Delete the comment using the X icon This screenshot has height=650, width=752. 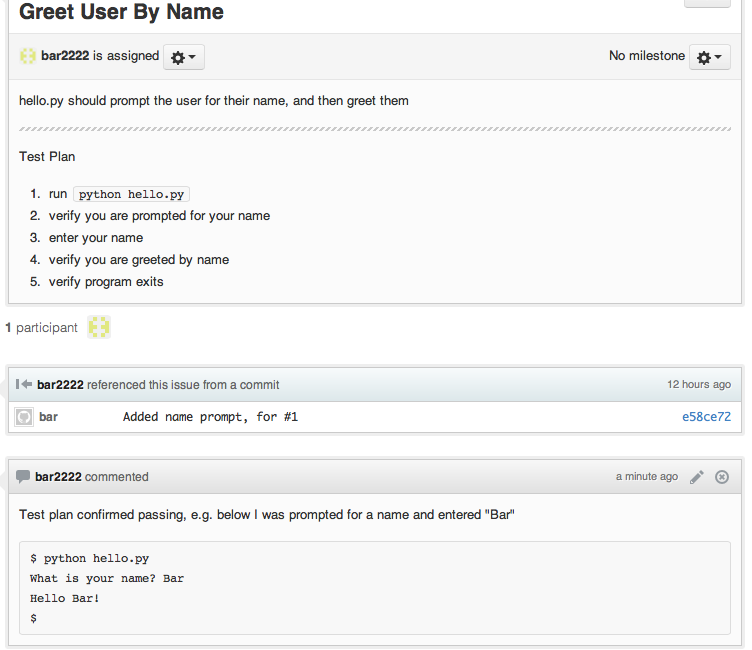pos(722,477)
